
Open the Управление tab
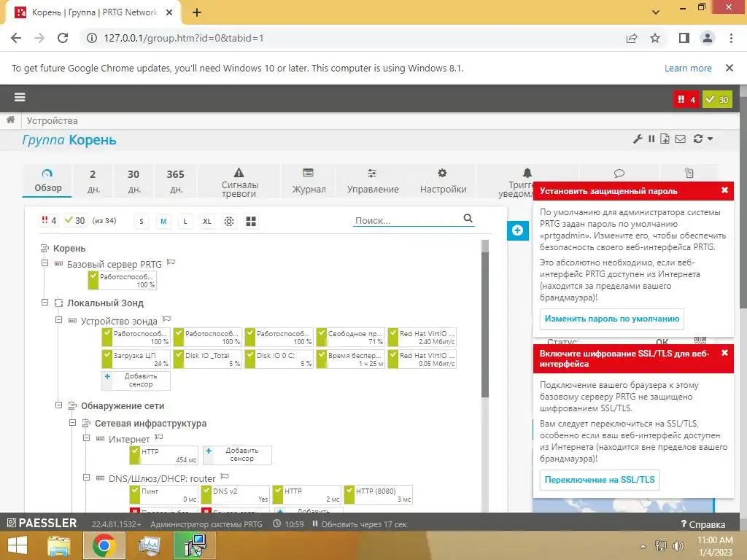tap(373, 181)
